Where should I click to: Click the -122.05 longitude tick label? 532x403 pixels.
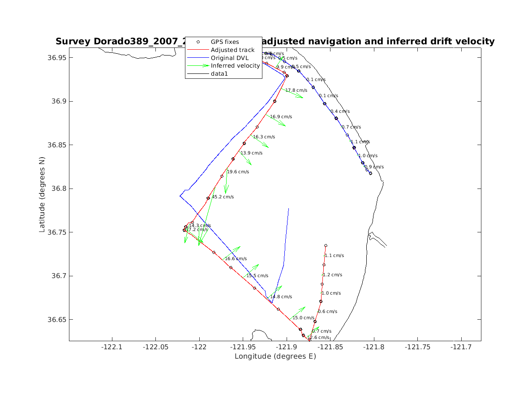pyautogui.click(x=155, y=347)
